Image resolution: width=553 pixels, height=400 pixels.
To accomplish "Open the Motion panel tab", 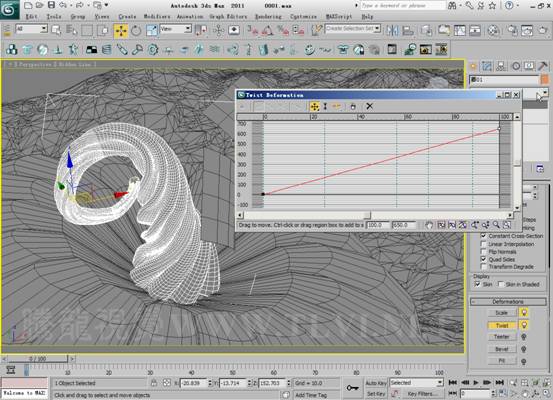I will pyautogui.click(x=516, y=66).
